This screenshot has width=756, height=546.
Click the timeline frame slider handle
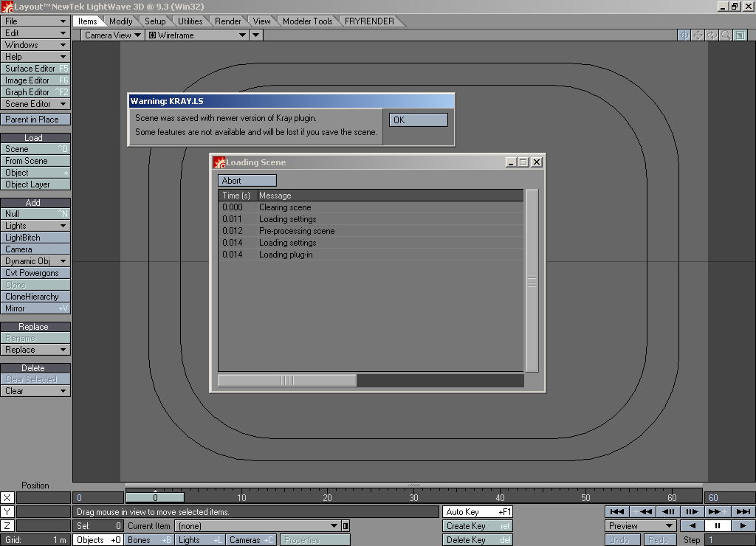[155, 497]
